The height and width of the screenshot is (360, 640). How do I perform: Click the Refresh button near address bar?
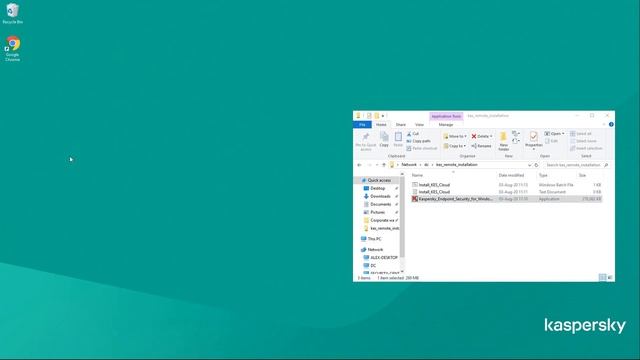[536, 165]
